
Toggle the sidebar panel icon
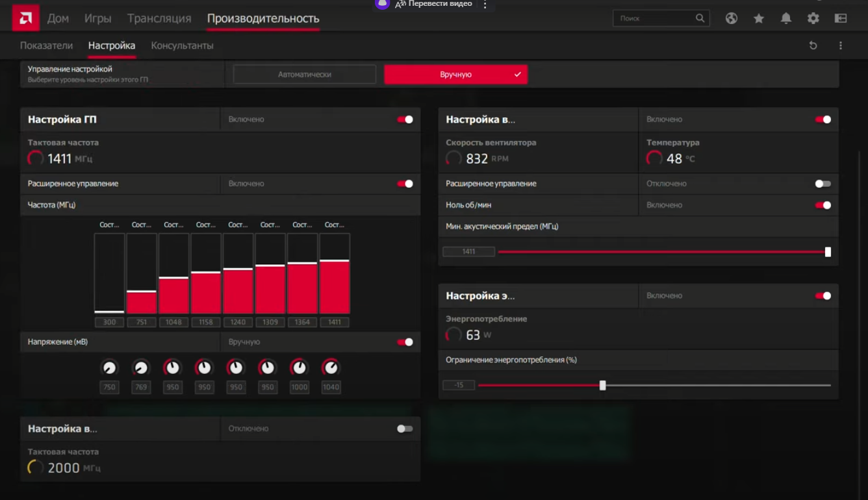[x=841, y=18]
